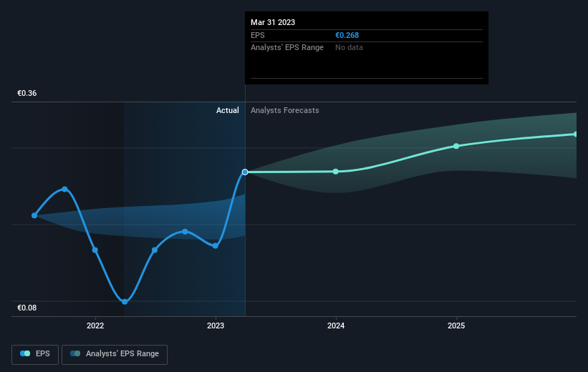Image resolution: width=588 pixels, height=372 pixels.
Task: Click the EPS peak point in late 2021
Action: tap(65, 189)
